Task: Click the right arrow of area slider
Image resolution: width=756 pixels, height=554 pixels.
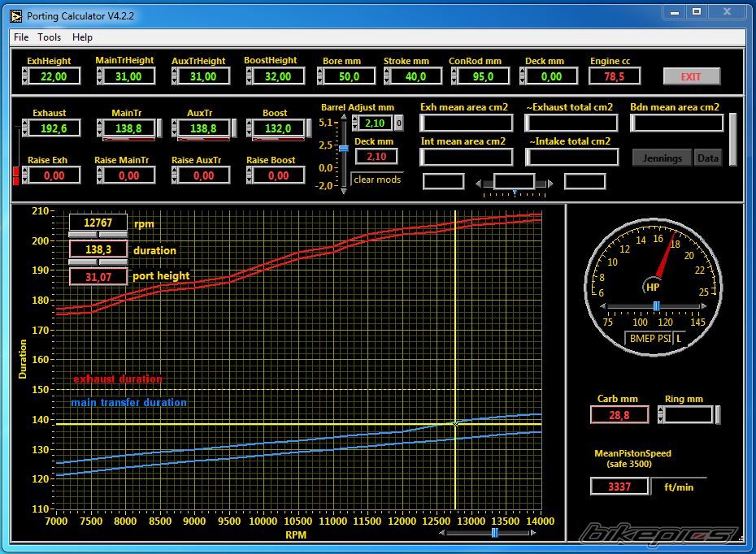Action: [550, 183]
